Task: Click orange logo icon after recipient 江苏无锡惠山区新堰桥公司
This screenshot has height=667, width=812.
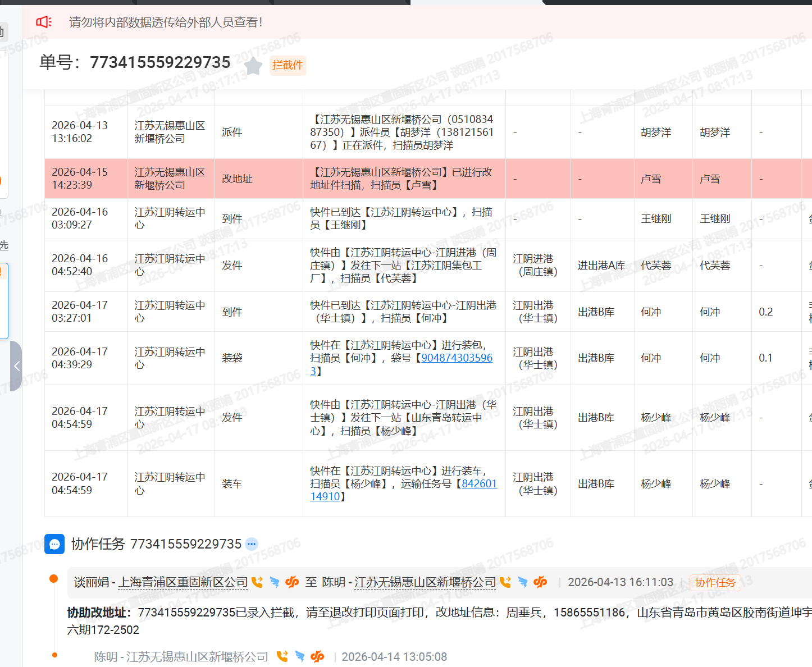Action: pyautogui.click(x=540, y=582)
